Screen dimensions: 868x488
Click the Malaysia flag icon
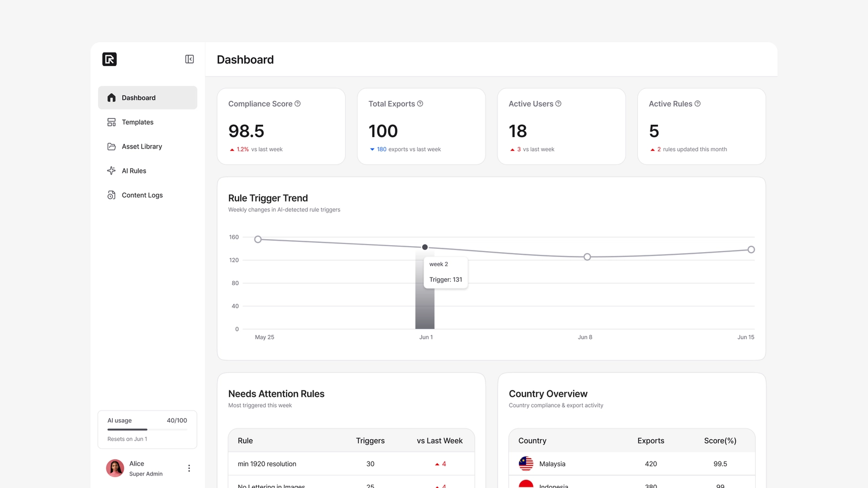526,464
